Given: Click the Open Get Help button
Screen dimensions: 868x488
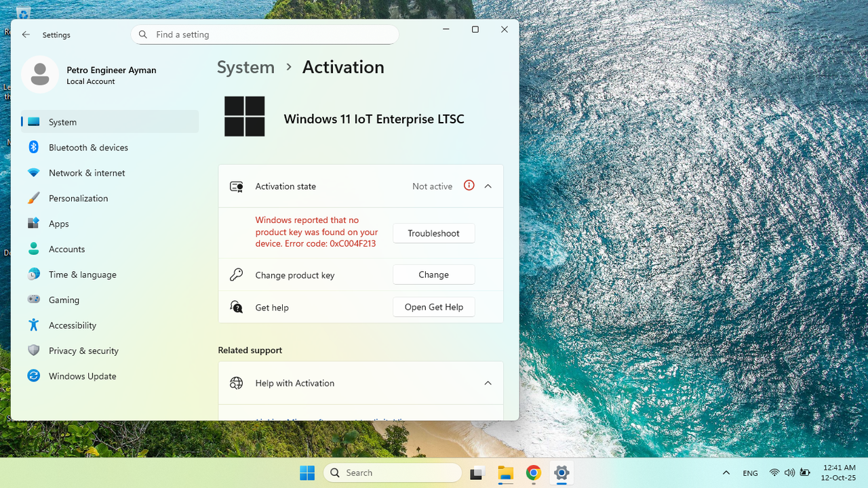Looking at the screenshot, I should pyautogui.click(x=434, y=307).
